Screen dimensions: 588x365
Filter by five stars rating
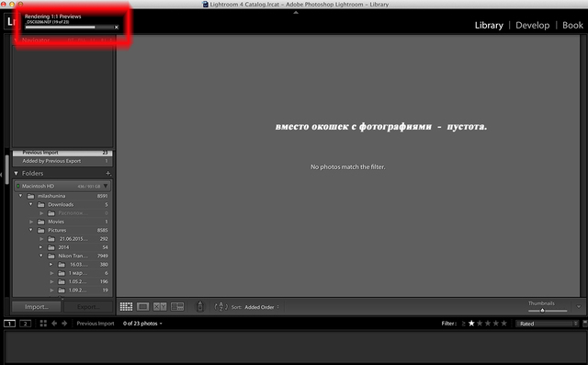[504, 324]
